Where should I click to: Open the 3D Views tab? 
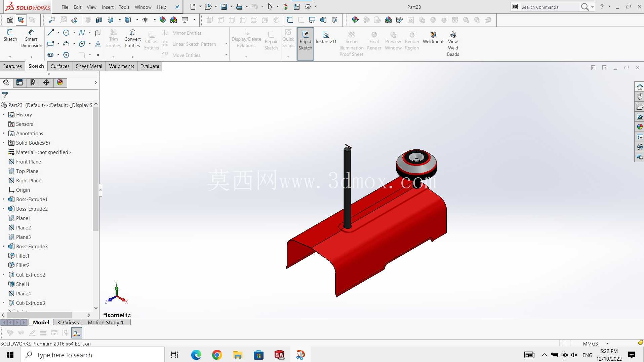point(68,322)
